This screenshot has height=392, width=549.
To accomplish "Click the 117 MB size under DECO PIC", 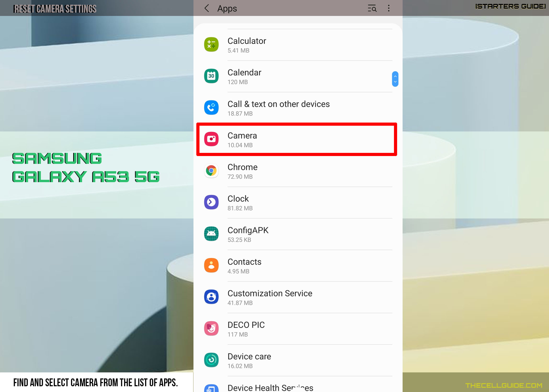I will [238, 334].
